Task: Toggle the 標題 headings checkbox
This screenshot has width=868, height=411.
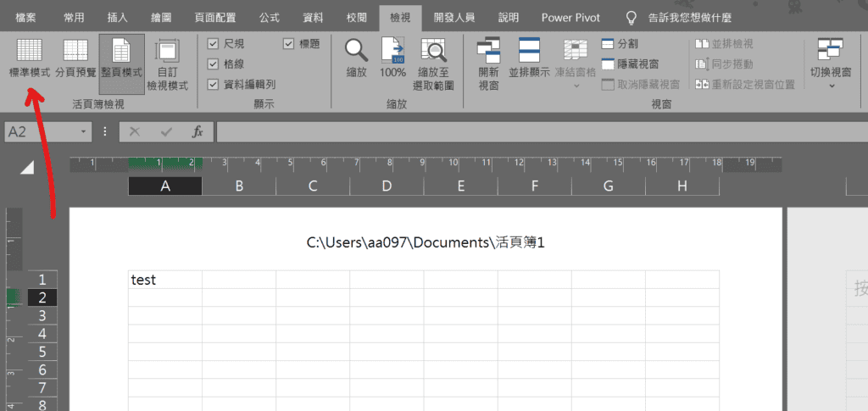Action: 288,44
